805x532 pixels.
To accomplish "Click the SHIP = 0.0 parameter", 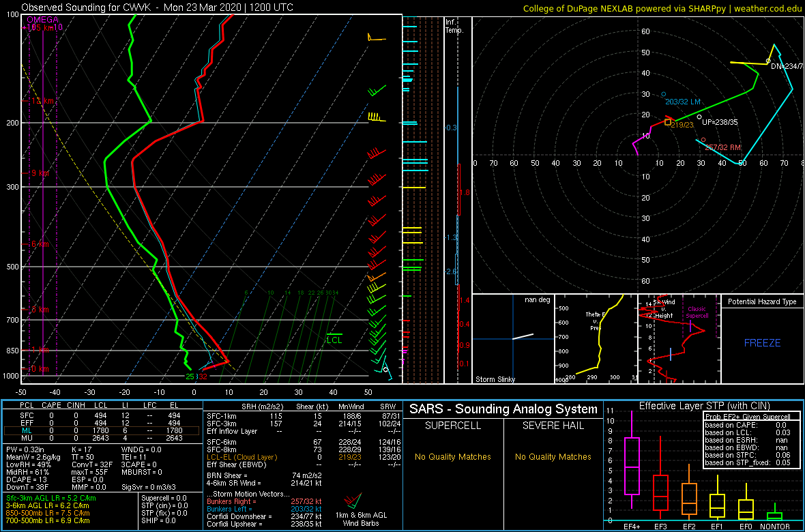I will [x=159, y=520].
